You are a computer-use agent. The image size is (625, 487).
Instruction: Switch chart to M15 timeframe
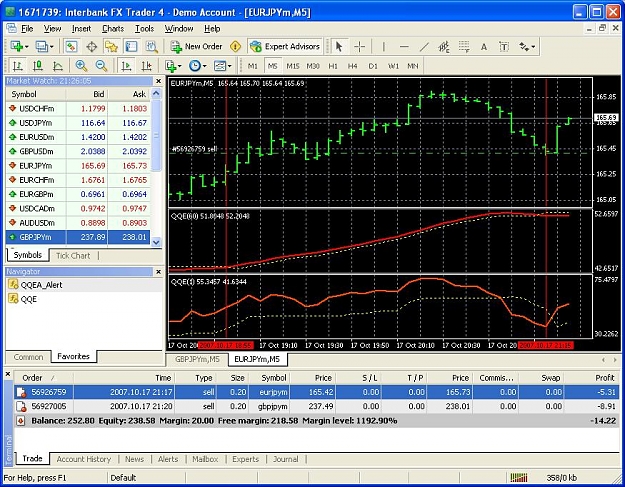[293, 66]
